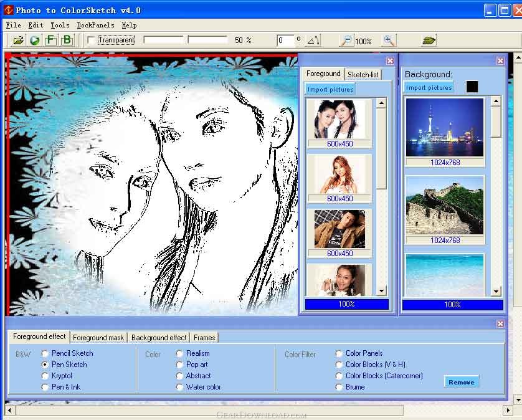Select the Pen Sketch option
The height and width of the screenshot is (420, 522).
pyautogui.click(x=45, y=365)
